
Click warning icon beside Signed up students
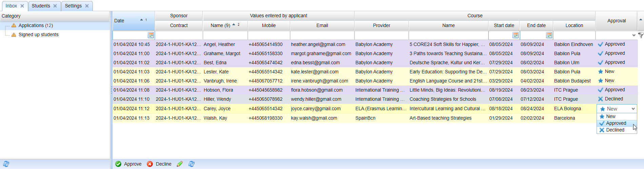pos(14,34)
